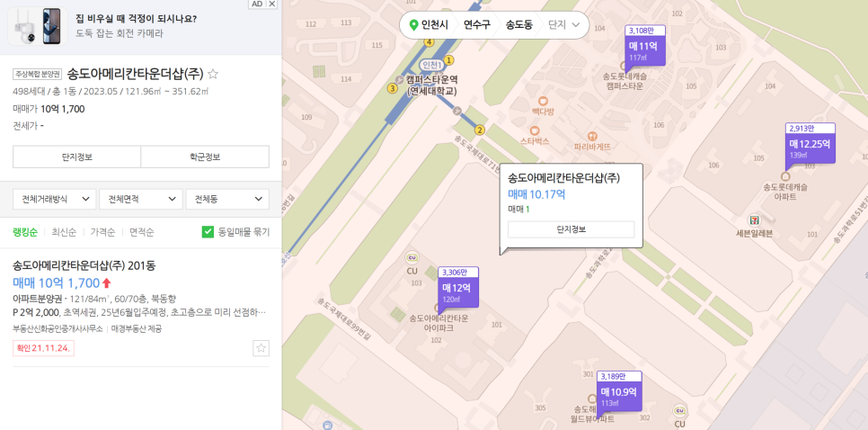The image size is (868, 430).
Task: Bookmark the 201동 listing with its star
Action: click(261, 348)
